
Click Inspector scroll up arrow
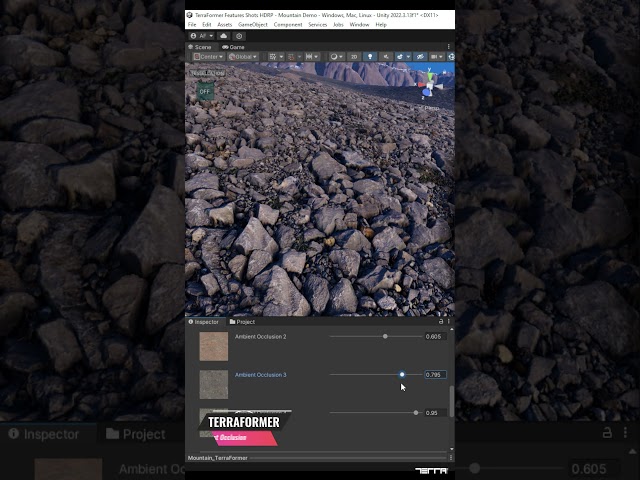[x=451, y=329]
